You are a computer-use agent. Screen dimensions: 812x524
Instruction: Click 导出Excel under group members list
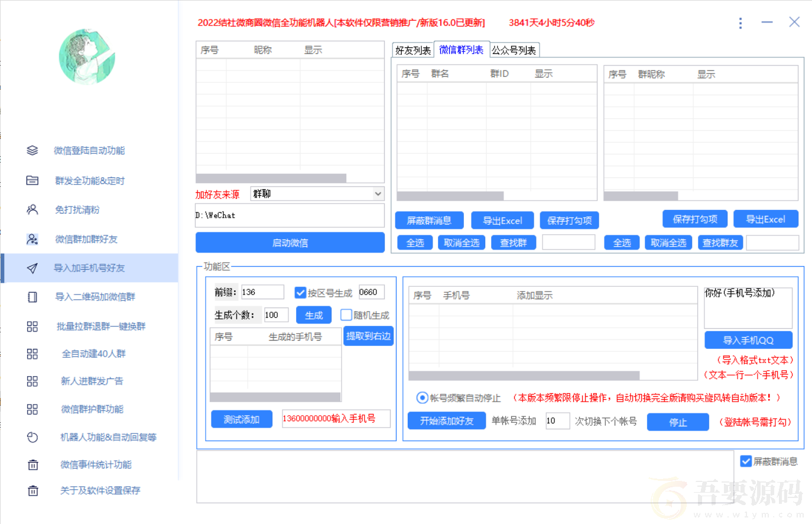pos(766,219)
